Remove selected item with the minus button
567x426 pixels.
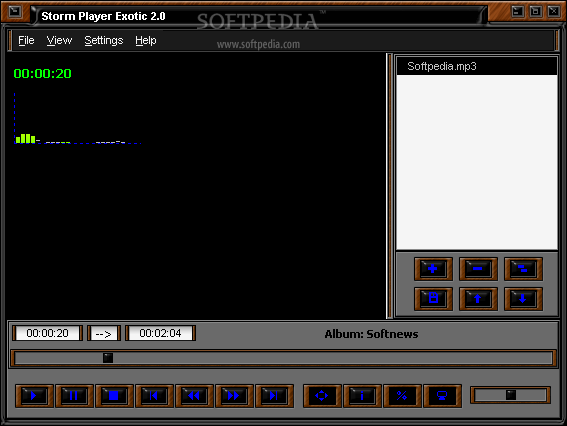478,269
